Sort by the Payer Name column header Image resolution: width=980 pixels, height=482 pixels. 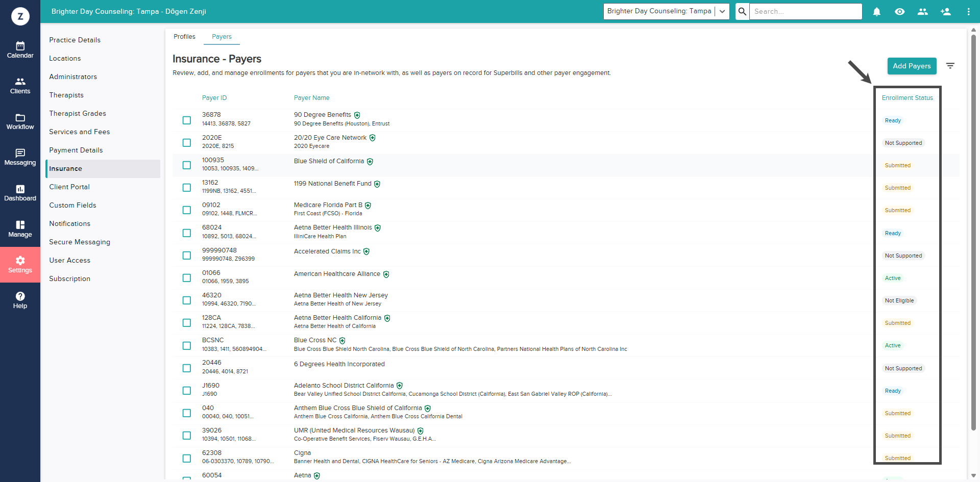tap(311, 98)
